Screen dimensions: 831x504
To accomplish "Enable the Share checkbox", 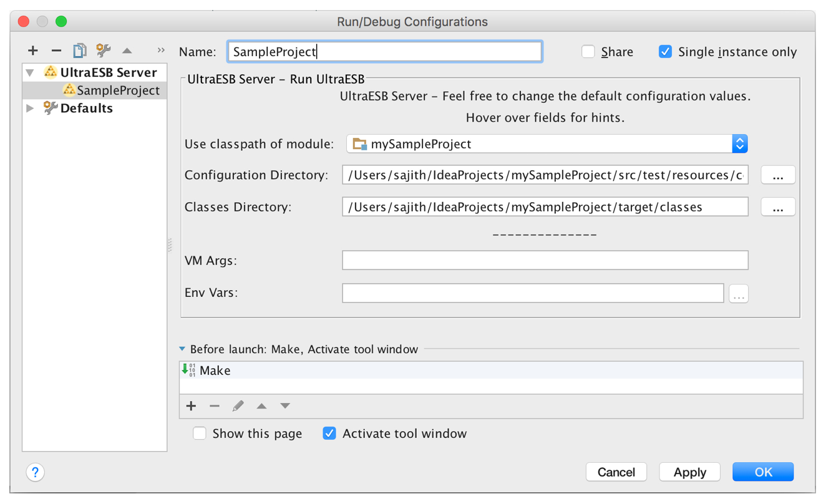I will (x=588, y=52).
